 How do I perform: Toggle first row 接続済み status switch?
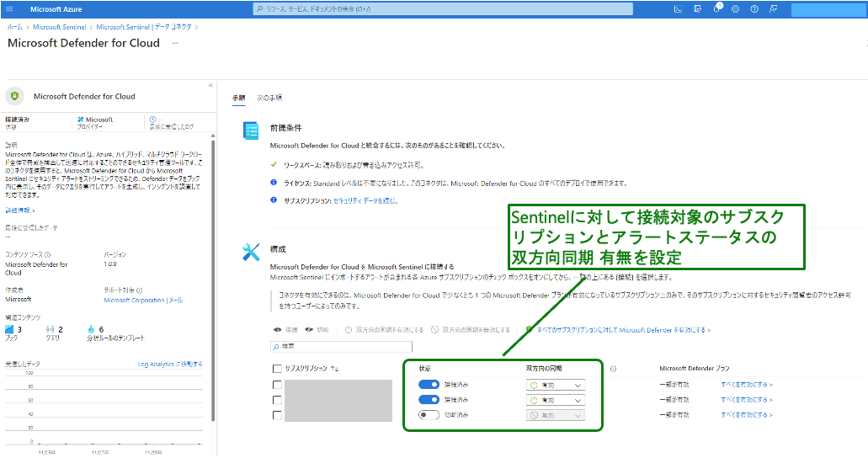point(429,385)
